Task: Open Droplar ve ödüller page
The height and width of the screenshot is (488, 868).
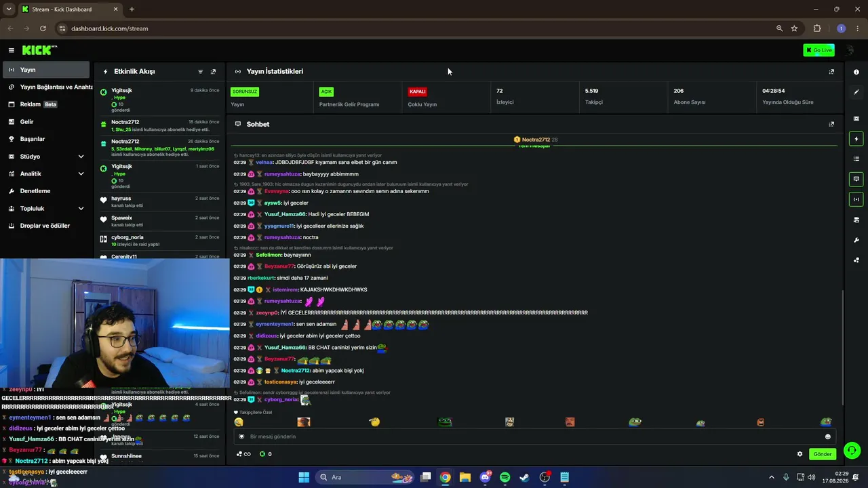Action: pyautogui.click(x=46, y=226)
